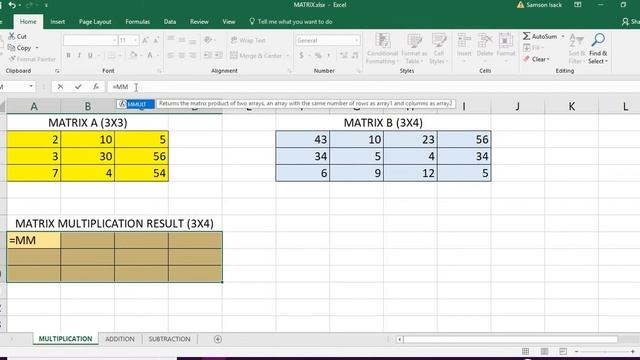The image size is (640, 360).
Task: Open the View ribbon tab
Action: pos(229,22)
